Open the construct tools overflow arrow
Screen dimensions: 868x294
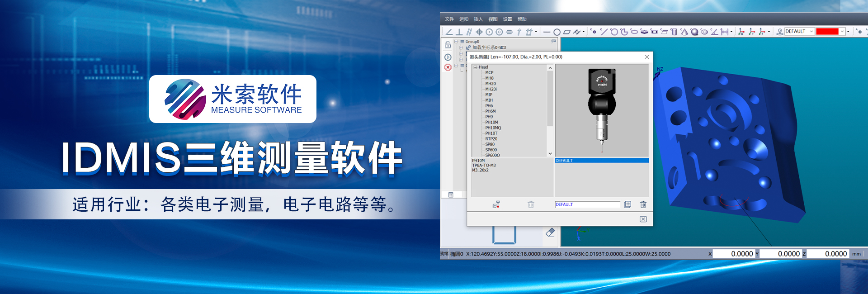[731, 32]
